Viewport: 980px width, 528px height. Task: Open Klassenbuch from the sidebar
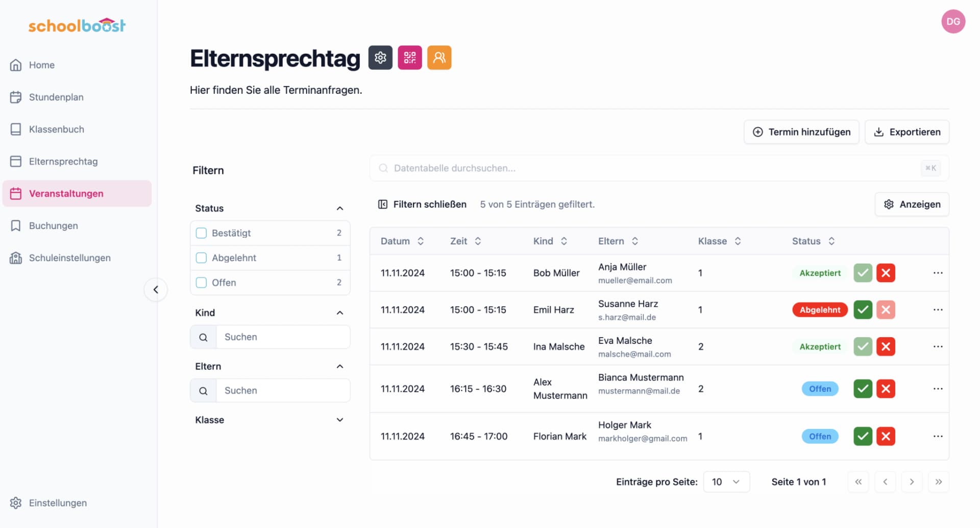pyautogui.click(x=57, y=129)
